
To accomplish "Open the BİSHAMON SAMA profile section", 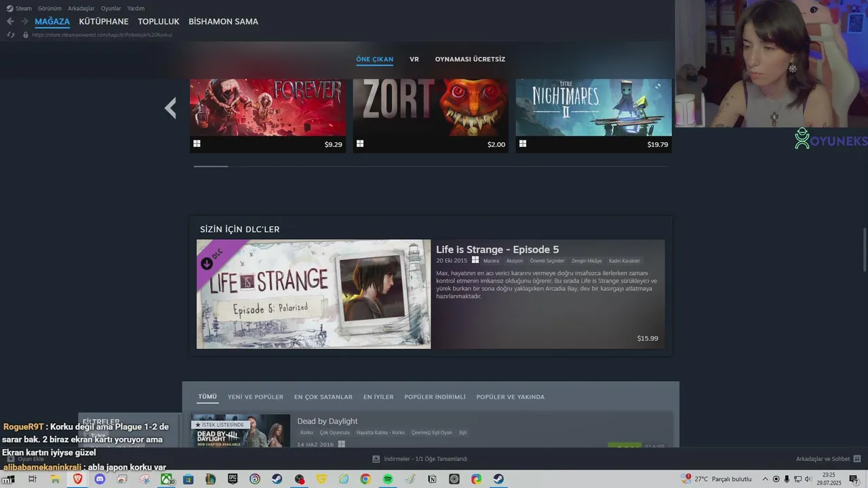I will pyautogui.click(x=223, y=22).
